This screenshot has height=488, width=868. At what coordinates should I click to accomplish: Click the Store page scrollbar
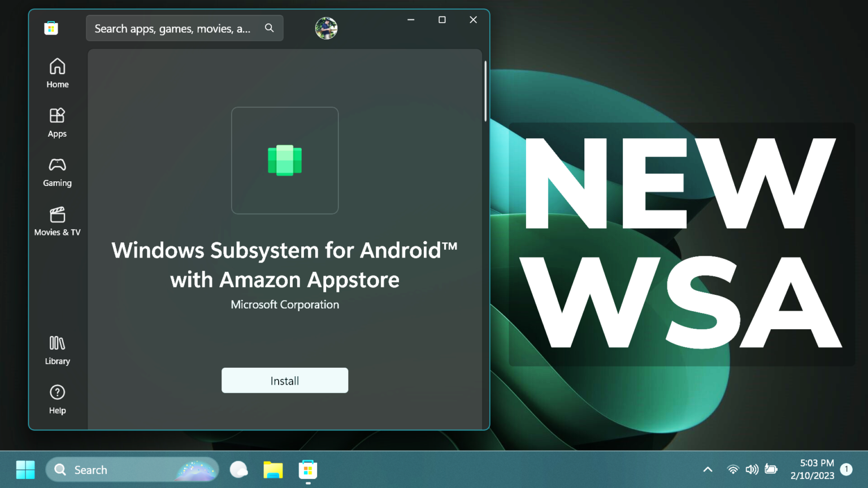pyautogui.click(x=486, y=90)
